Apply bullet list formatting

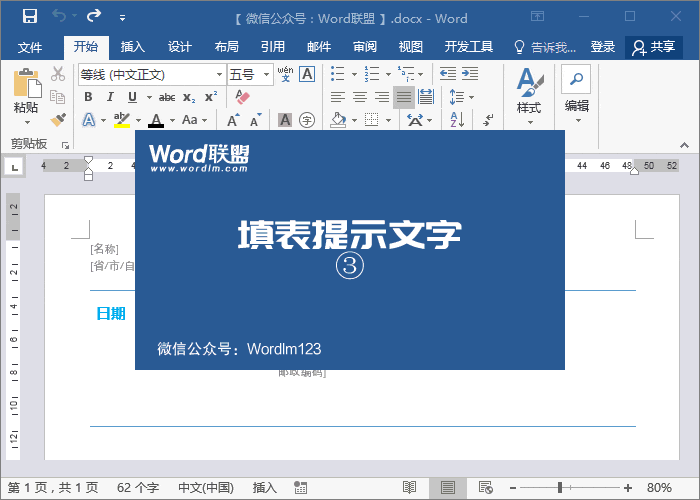tap(338, 74)
